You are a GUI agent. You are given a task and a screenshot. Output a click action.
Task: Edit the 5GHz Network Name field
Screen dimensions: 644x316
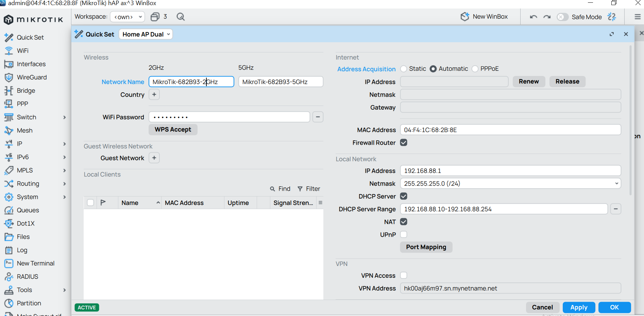click(x=281, y=82)
